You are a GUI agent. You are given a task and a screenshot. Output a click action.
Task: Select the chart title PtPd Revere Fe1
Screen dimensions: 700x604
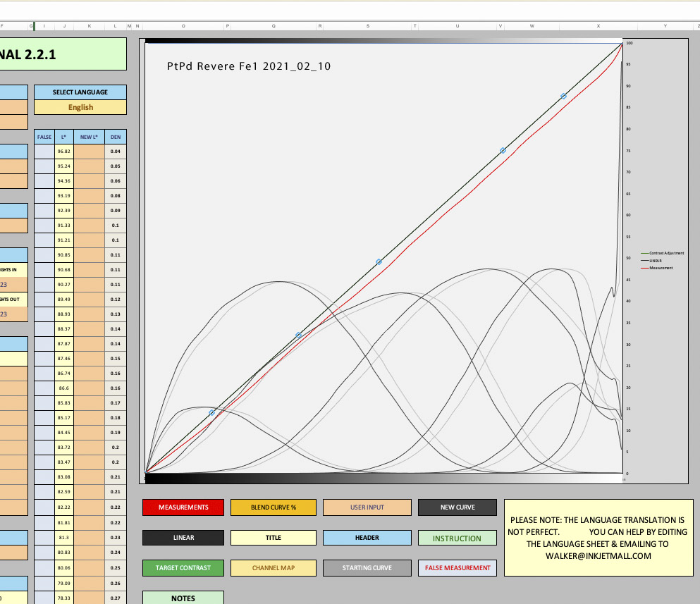click(x=249, y=67)
